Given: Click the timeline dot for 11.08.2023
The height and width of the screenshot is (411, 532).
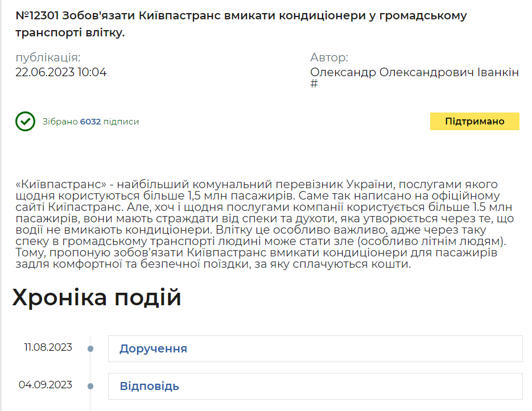Looking at the screenshot, I should click(90, 348).
